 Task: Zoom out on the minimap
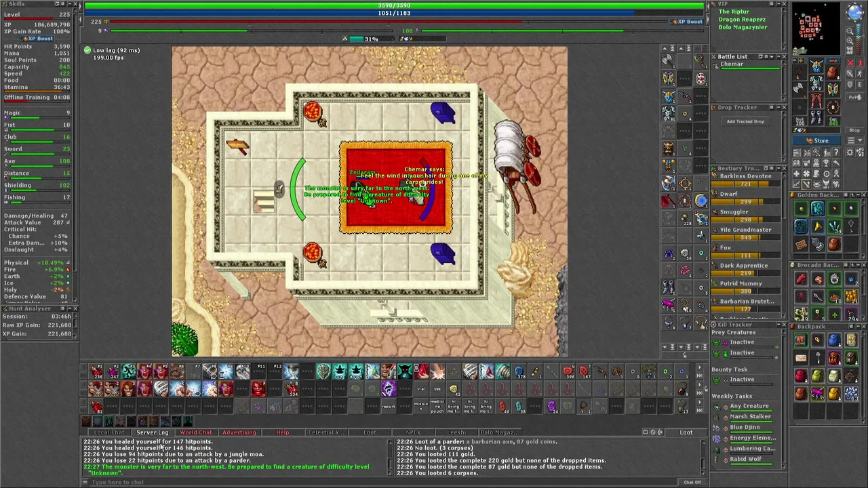[850, 31]
